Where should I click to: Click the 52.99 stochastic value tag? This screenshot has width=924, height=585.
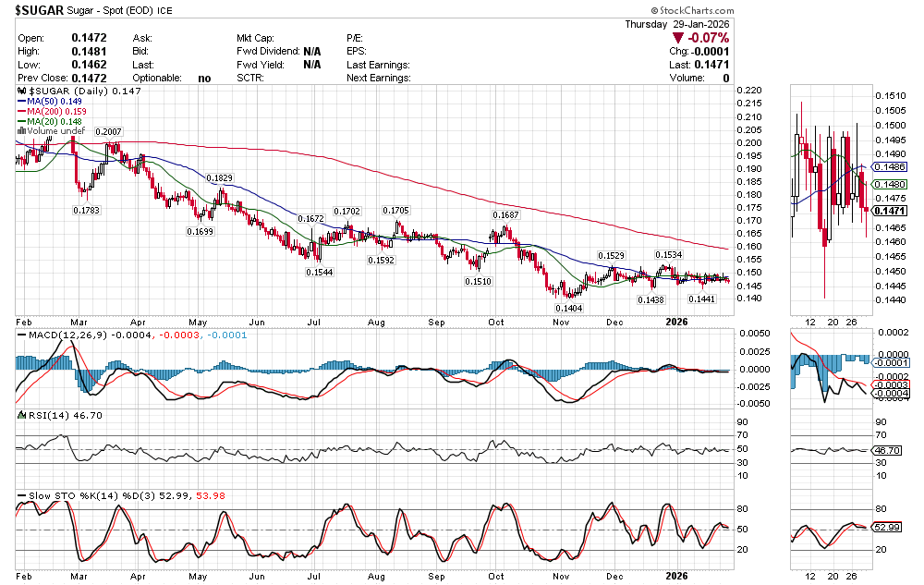coord(888,527)
